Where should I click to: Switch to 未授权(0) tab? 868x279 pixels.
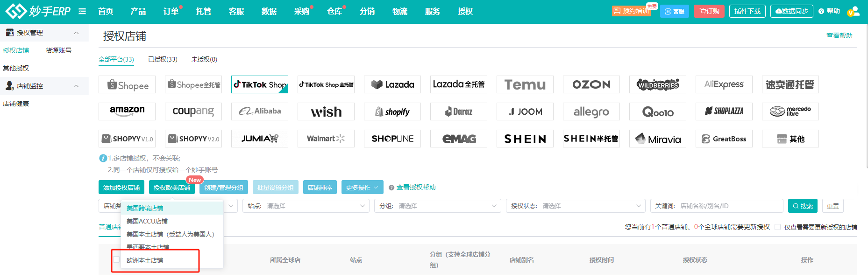(x=204, y=59)
